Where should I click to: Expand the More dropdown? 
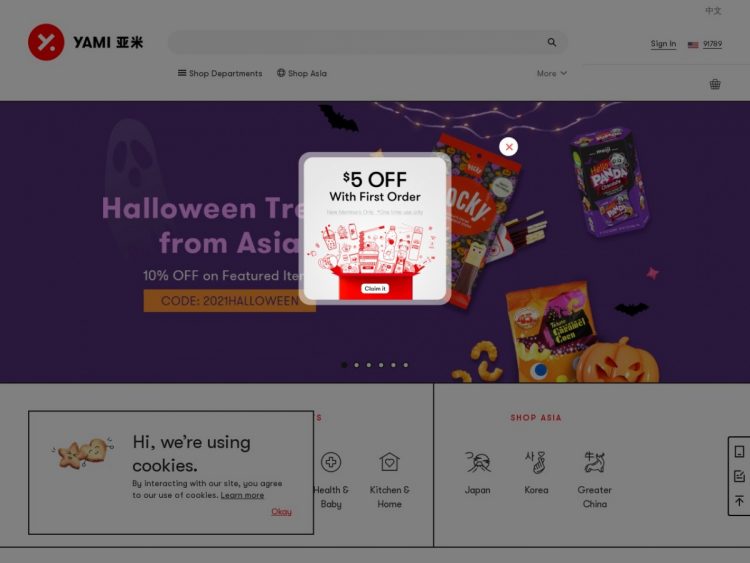(x=551, y=73)
